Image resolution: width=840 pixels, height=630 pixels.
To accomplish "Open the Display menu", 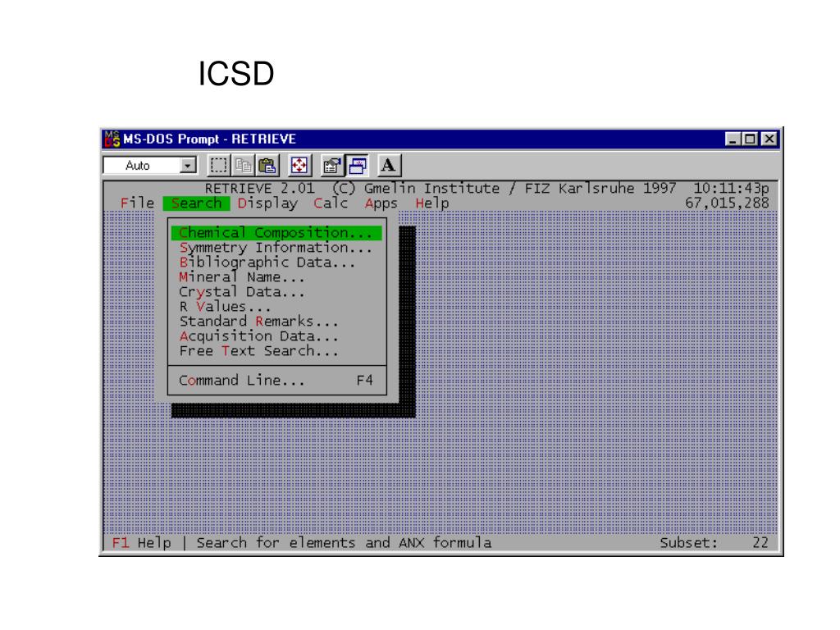I will tap(267, 203).
